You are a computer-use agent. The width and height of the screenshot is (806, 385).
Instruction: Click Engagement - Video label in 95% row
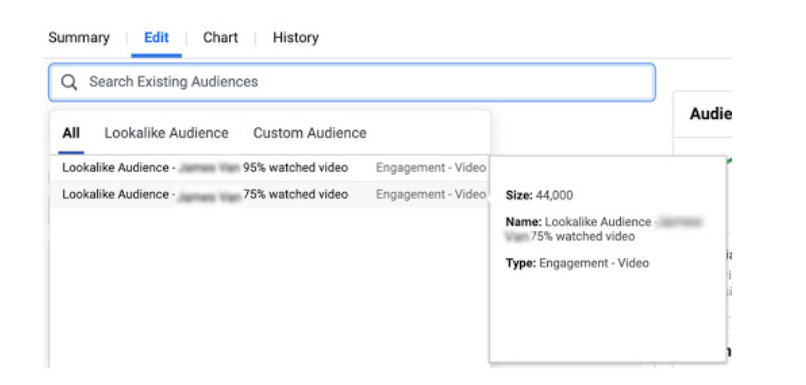click(431, 168)
